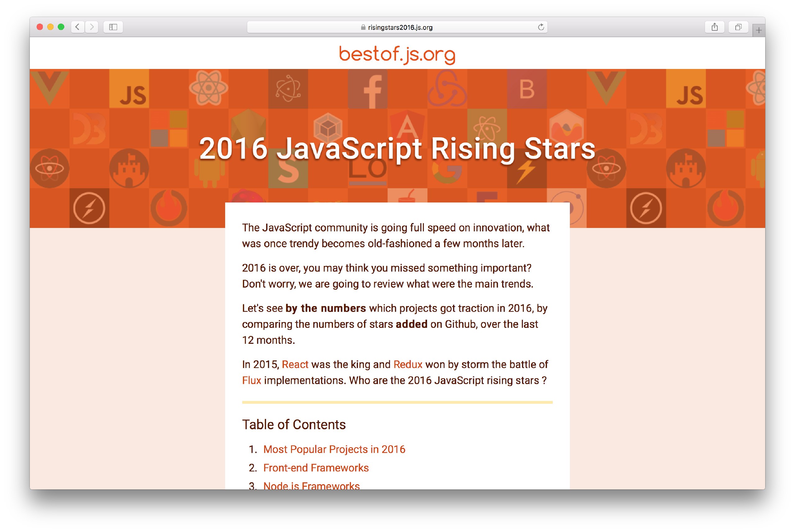Open the React link

click(295, 364)
